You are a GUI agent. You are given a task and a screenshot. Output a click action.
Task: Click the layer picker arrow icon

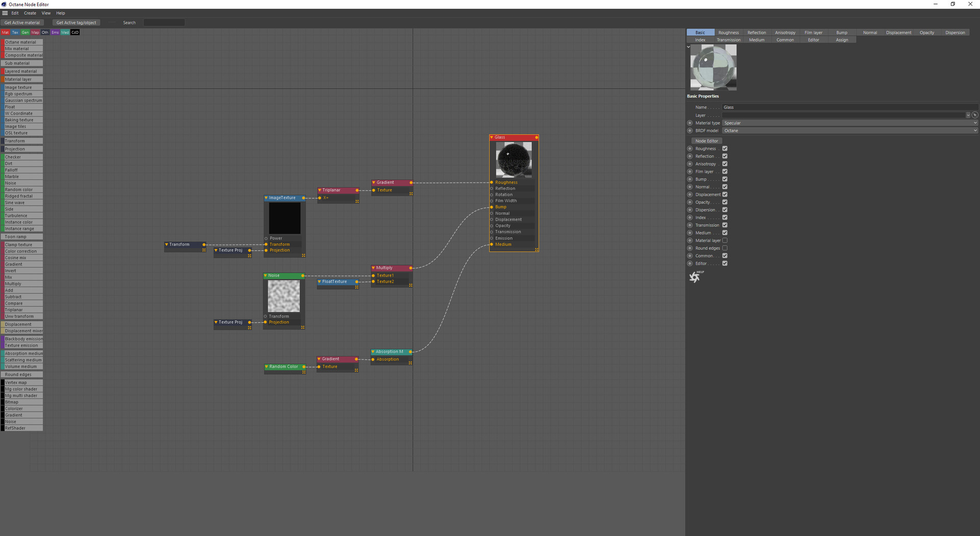[x=975, y=115]
